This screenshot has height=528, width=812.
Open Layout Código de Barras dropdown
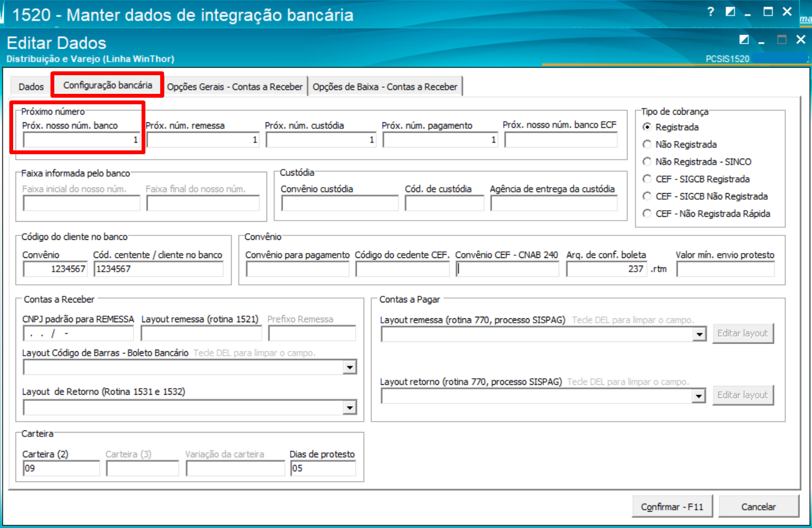[349, 367]
